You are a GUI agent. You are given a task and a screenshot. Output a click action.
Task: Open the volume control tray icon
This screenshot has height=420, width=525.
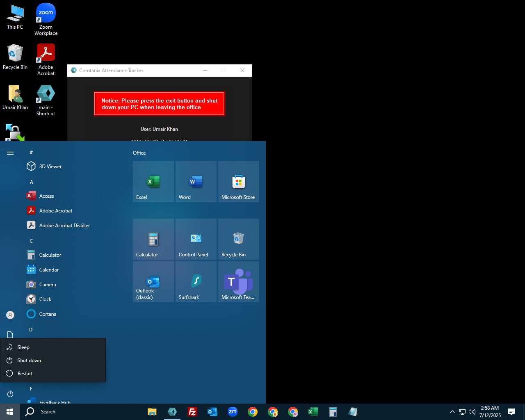472,412
